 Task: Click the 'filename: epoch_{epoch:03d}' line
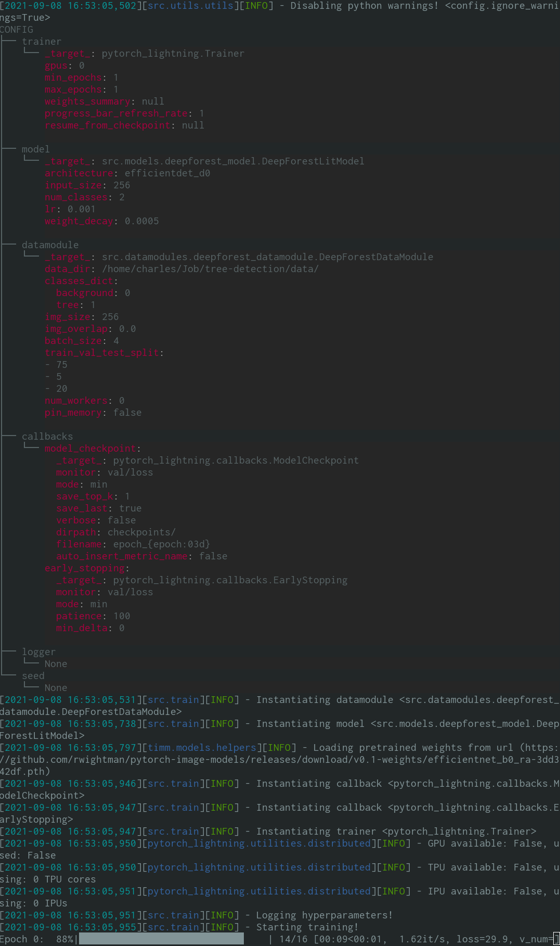coord(133,544)
